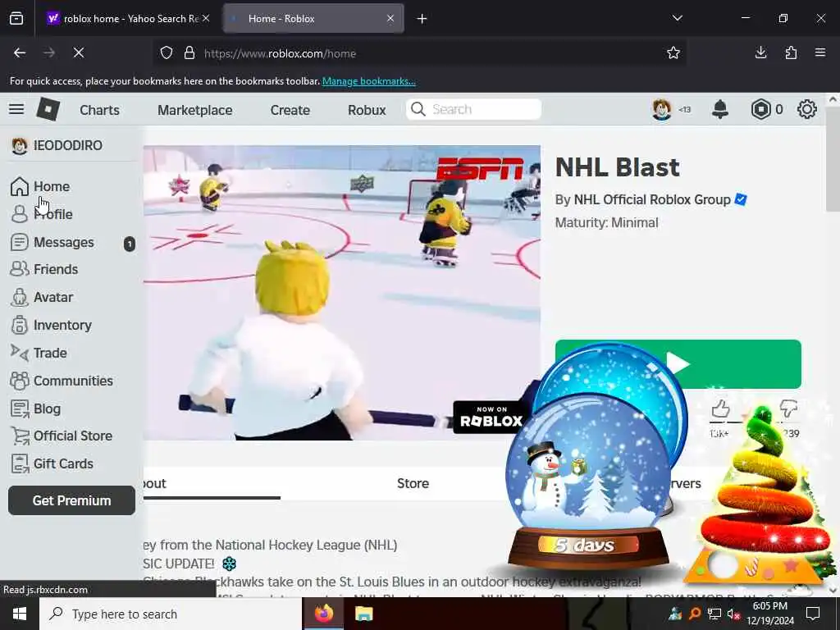Open the Robux menu item
The width and height of the screenshot is (840, 630).
click(x=367, y=110)
